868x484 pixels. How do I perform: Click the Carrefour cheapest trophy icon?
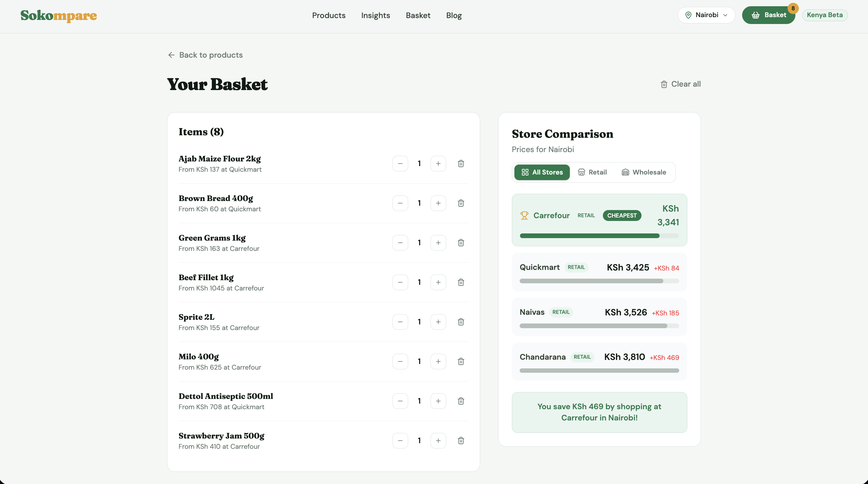(524, 215)
